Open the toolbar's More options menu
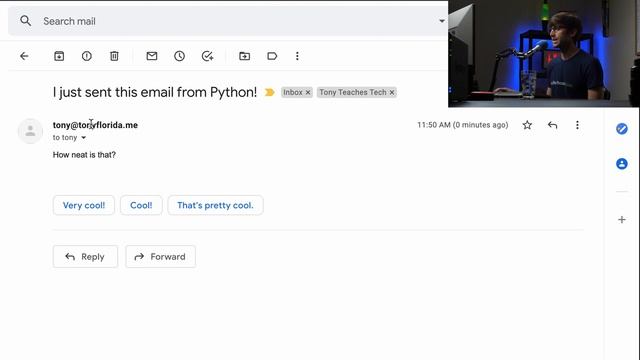 click(x=297, y=56)
